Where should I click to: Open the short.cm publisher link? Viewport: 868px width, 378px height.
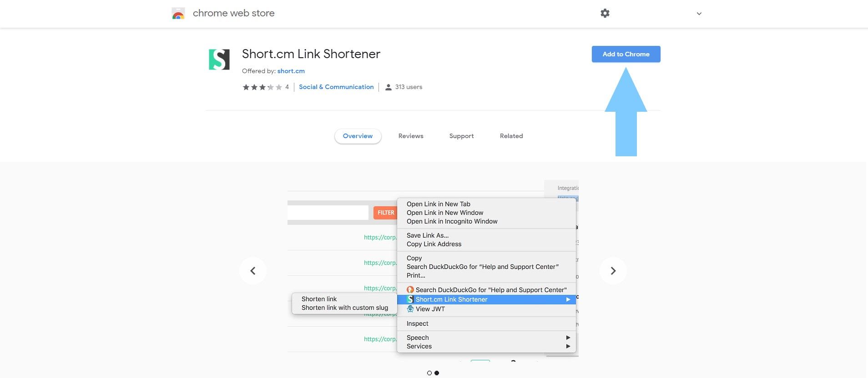291,71
